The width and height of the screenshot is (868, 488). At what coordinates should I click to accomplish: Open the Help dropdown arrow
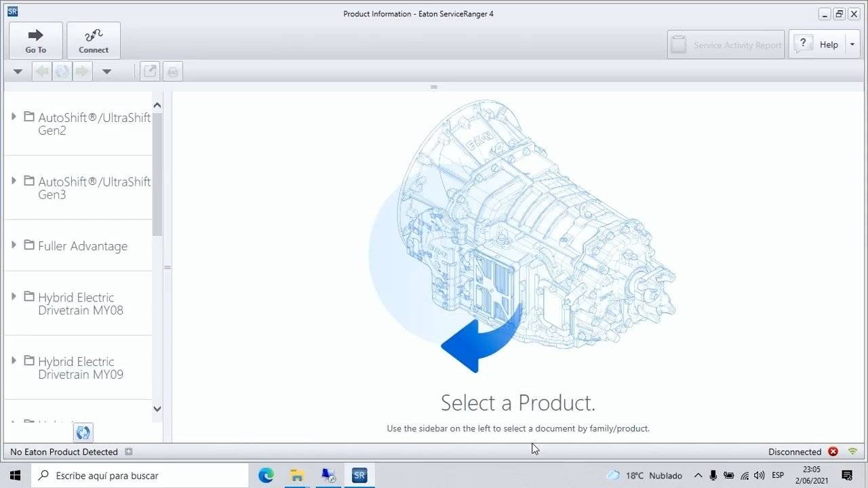[852, 45]
